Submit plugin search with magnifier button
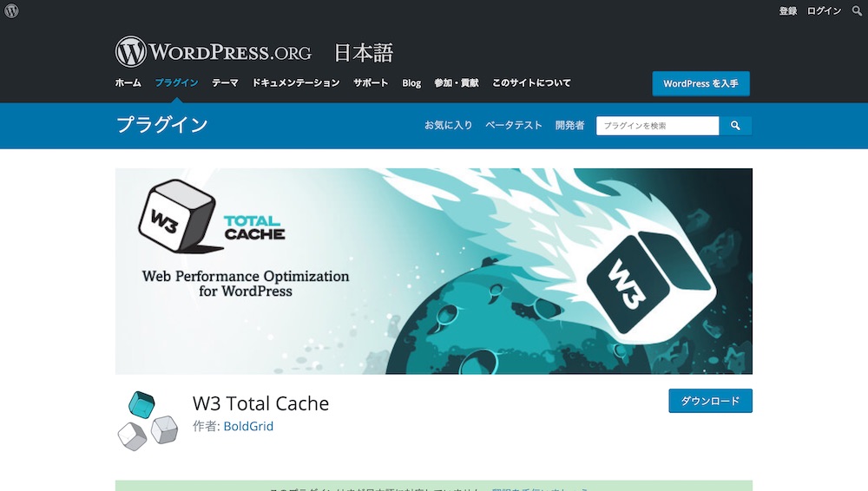Viewport: 868px width, 491px height. (x=735, y=126)
